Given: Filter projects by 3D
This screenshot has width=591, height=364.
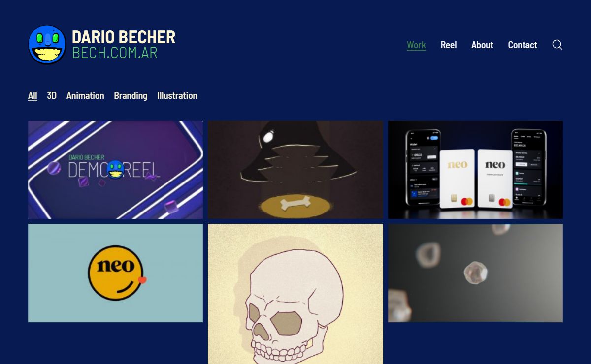Looking at the screenshot, I should coord(52,95).
